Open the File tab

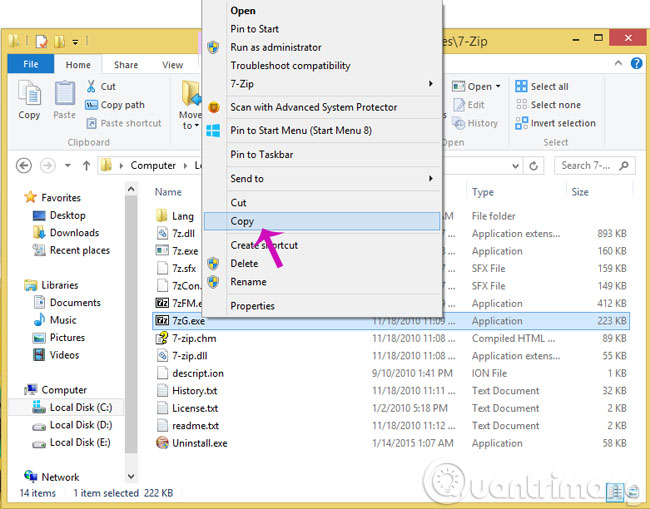[x=31, y=64]
